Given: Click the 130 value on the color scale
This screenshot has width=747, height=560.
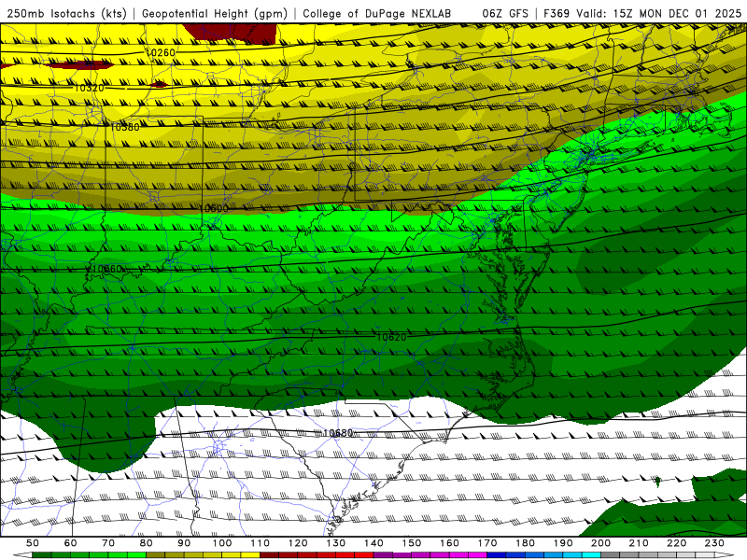Looking at the screenshot, I should [336, 543].
